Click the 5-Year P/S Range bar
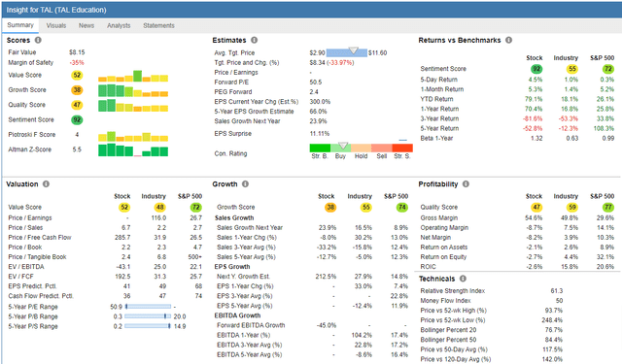 tap(148, 326)
